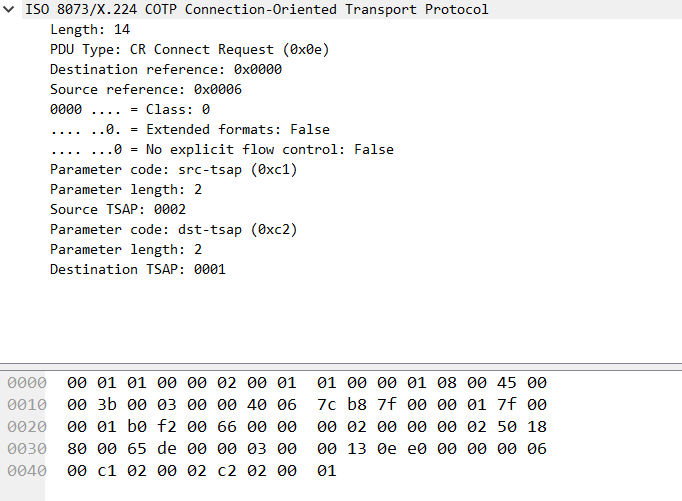
Task: Select Parameter code: src-tsap (0xc1) row
Action: (x=173, y=170)
